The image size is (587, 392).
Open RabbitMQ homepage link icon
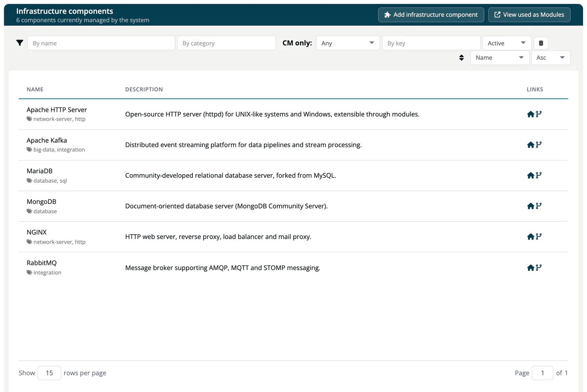(x=531, y=268)
